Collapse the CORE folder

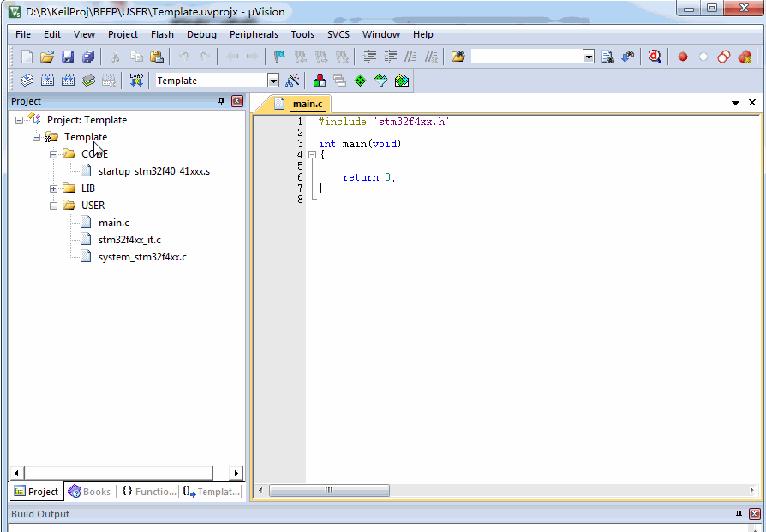[53, 154]
